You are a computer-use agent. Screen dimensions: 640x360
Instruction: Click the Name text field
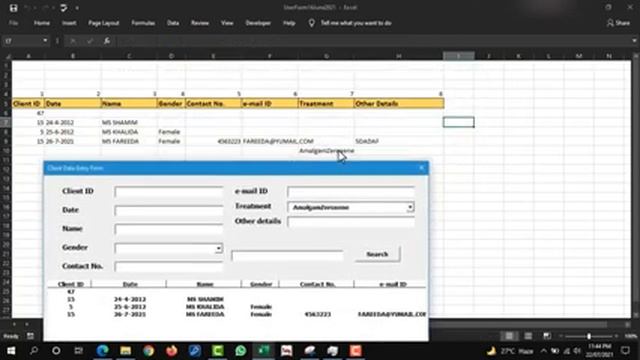[169, 229]
